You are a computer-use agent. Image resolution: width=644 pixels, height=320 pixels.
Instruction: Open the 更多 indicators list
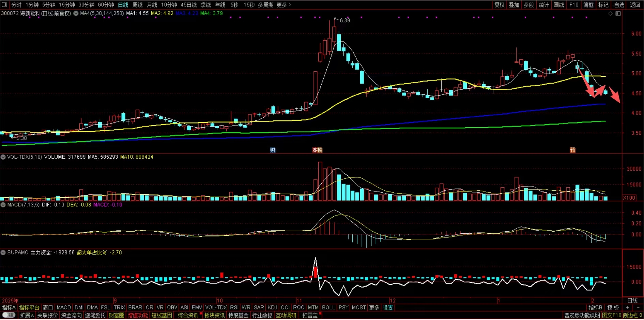[x=374, y=308]
